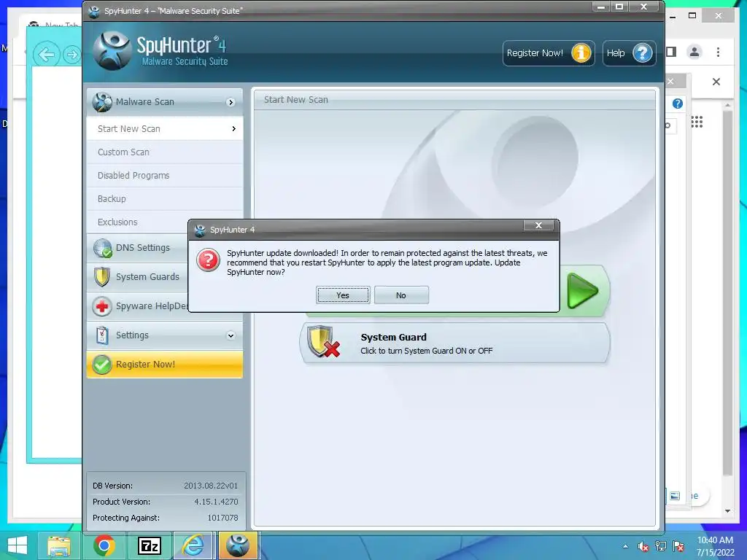This screenshot has width=747, height=560.
Task: Click the System Guards shield icon
Action: click(102, 277)
